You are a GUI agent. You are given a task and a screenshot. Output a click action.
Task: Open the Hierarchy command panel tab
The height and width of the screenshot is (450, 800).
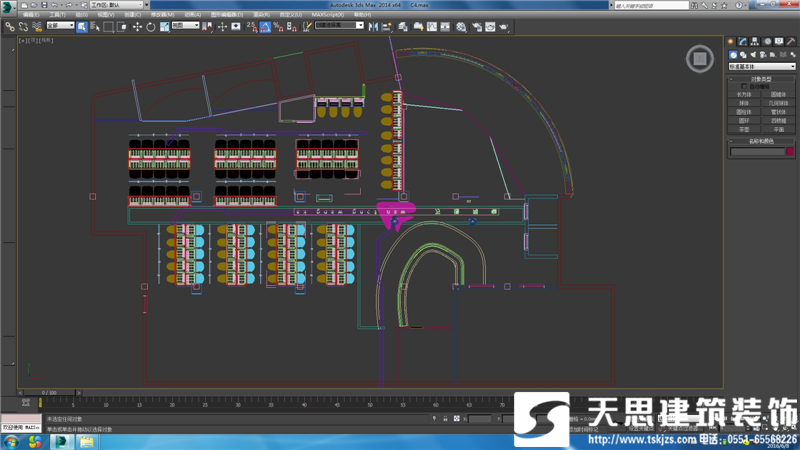pos(755,41)
